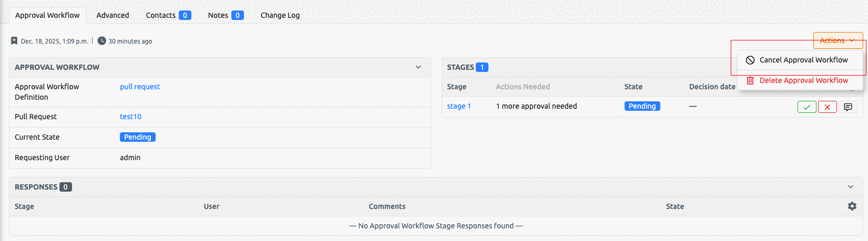Screen dimensions: 868x241
Task: Follow the test10 pull request link
Action: point(130,117)
